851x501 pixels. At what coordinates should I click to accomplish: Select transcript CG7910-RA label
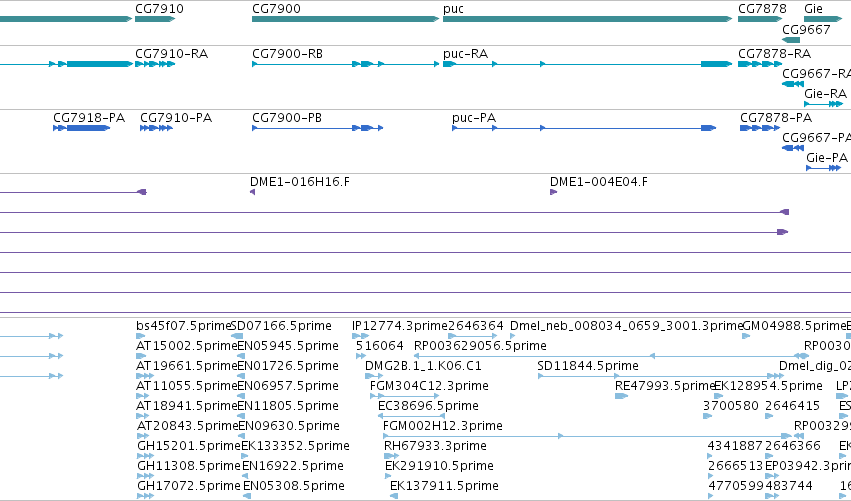(172, 54)
